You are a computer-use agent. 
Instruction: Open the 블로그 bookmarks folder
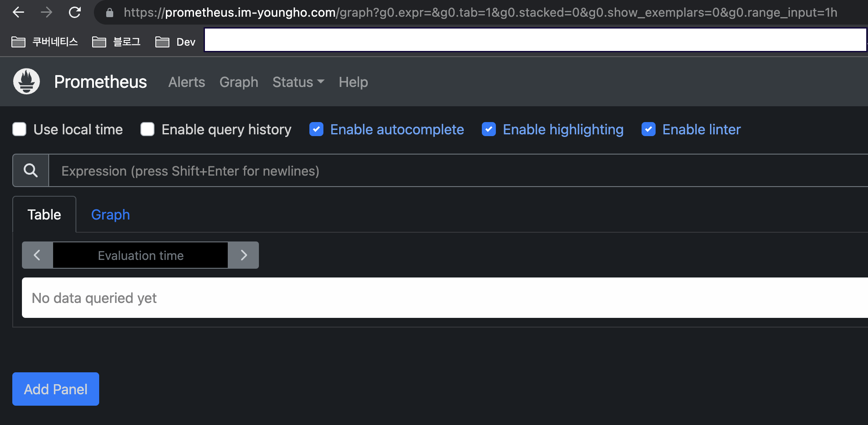coord(117,42)
